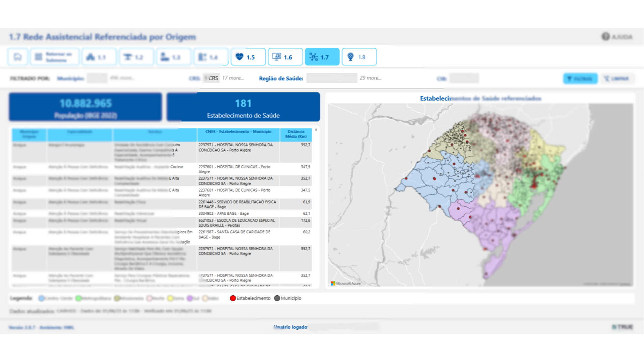Sort by Distância Média (Km) column header

(x=296, y=134)
